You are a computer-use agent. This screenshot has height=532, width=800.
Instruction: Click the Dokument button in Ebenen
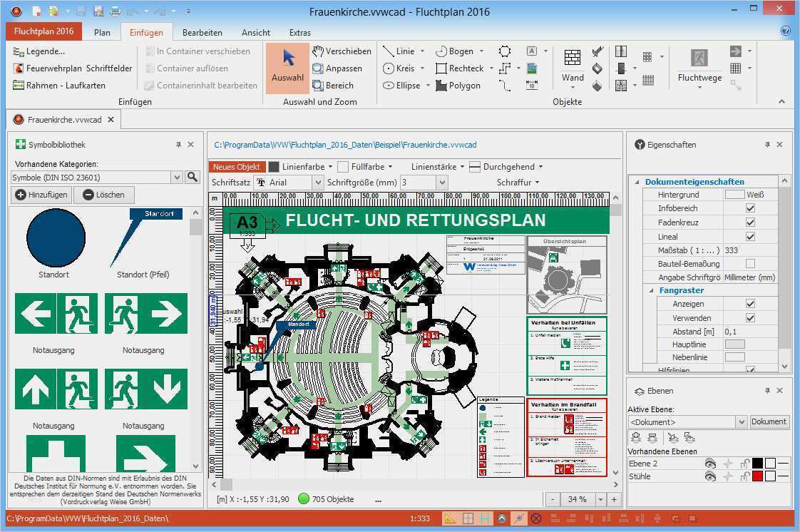[x=769, y=422]
